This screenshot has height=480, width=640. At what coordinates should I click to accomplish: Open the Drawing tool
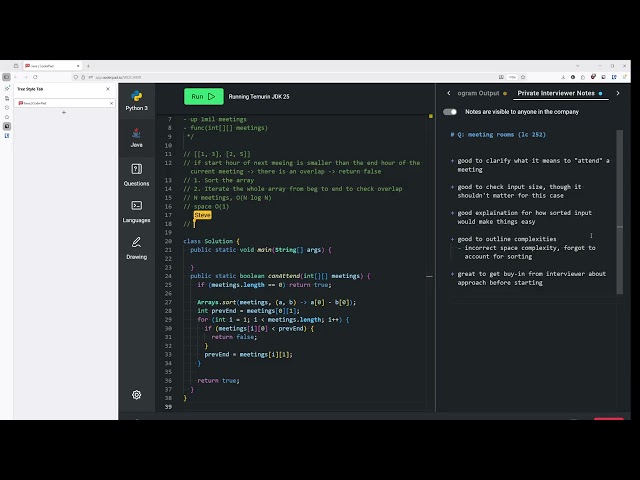point(136,246)
